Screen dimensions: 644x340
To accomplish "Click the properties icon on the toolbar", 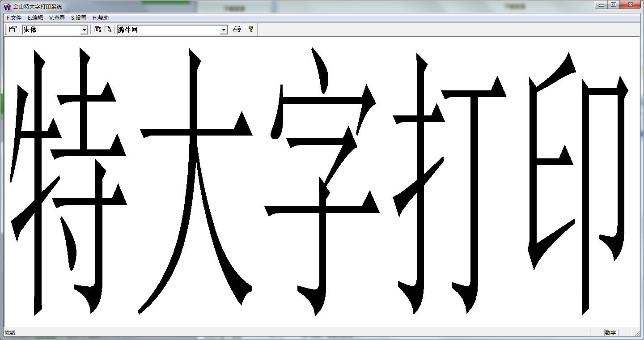I will (13, 30).
